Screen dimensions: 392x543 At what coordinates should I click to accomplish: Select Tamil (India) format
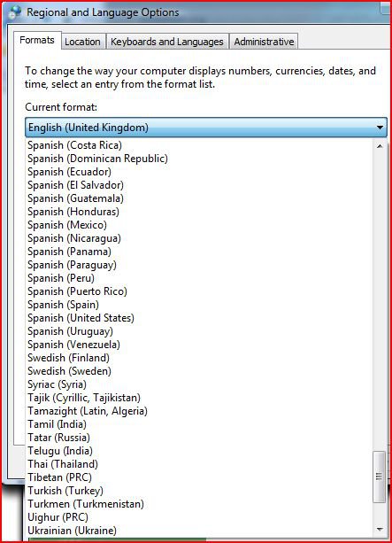point(199,424)
